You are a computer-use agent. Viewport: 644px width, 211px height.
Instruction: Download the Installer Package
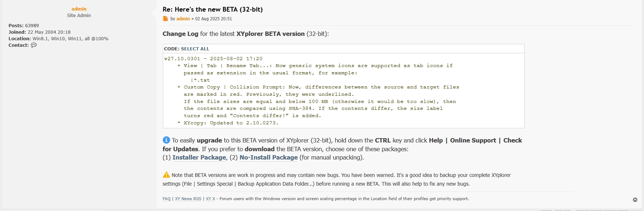tap(199, 157)
